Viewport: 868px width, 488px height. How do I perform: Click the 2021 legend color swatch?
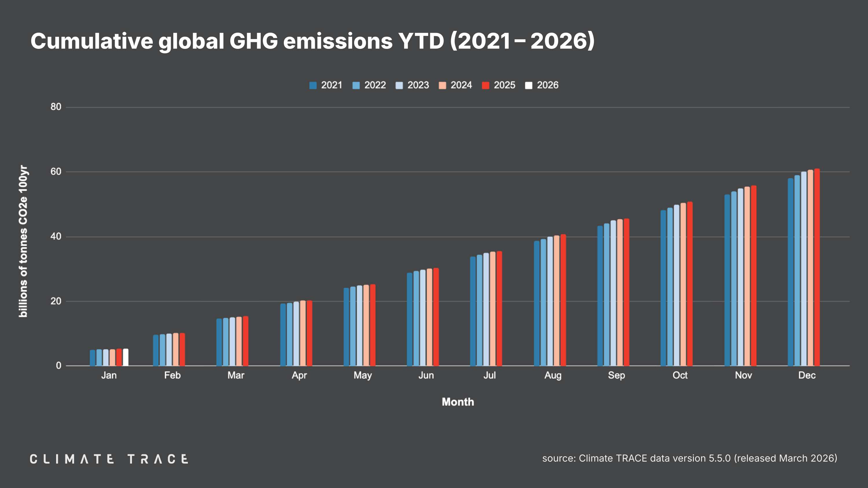(313, 85)
